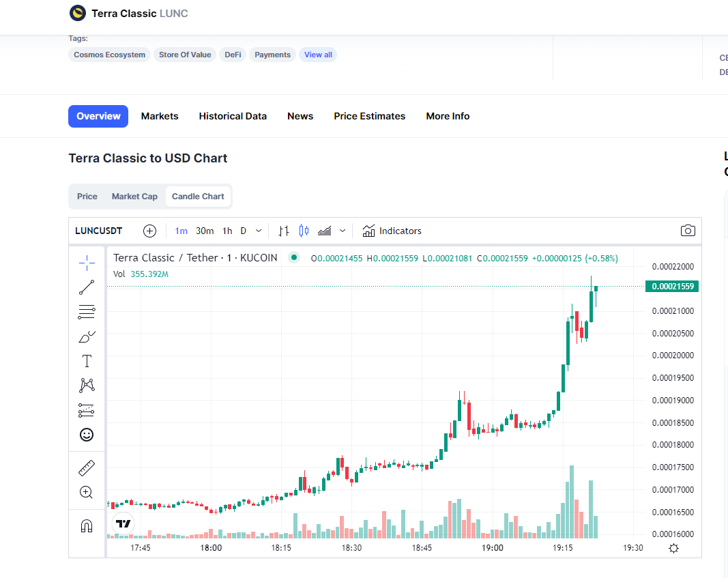Switch to bars chart style

pyautogui.click(x=284, y=231)
